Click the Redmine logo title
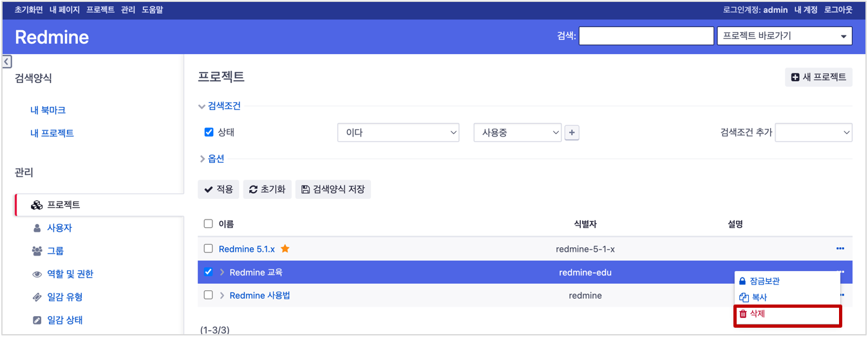The image size is (868, 338). 52,37
